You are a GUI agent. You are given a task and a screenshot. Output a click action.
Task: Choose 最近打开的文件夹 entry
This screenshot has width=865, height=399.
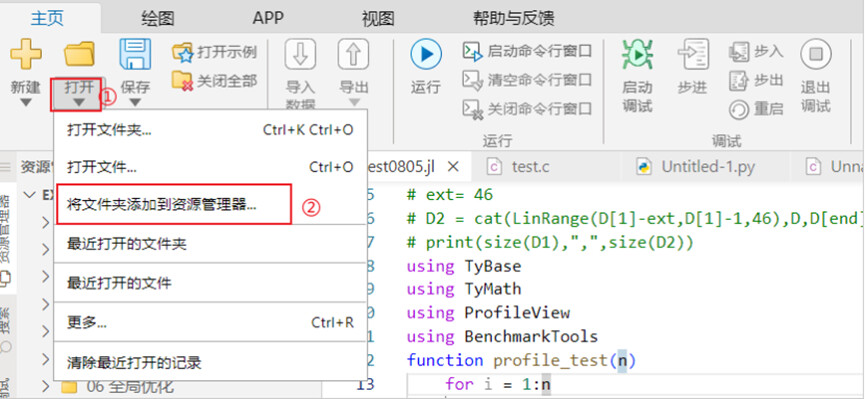point(210,243)
